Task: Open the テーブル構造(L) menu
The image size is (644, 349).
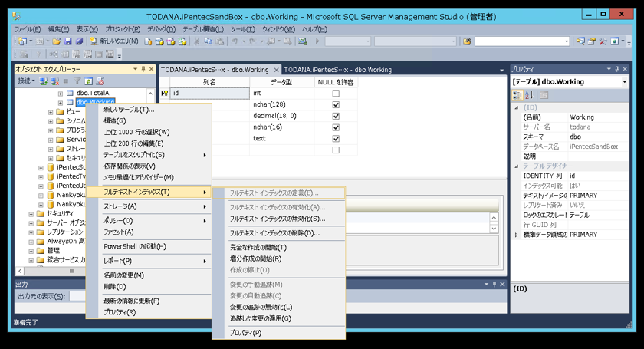Action: (203, 29)
